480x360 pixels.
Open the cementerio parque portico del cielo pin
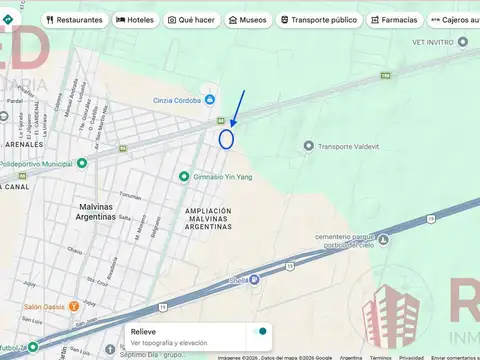coord(383,240)
